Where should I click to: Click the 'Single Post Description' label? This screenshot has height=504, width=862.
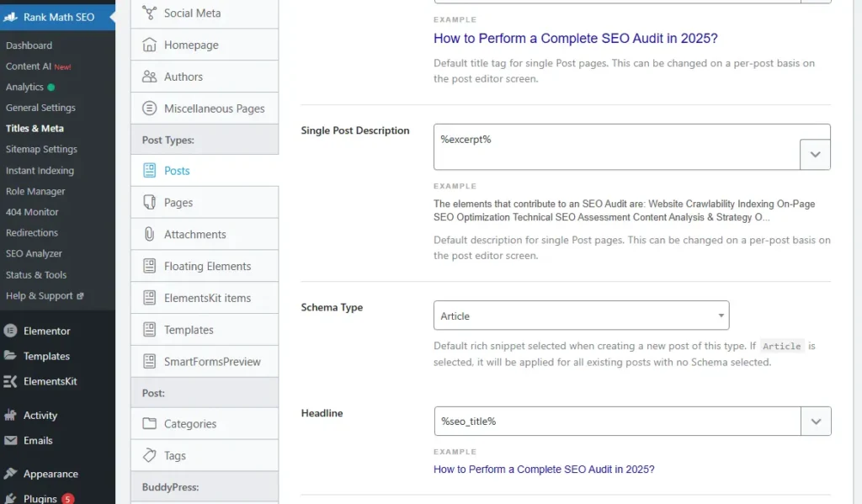pyautogui.click(x=355, y=130)
